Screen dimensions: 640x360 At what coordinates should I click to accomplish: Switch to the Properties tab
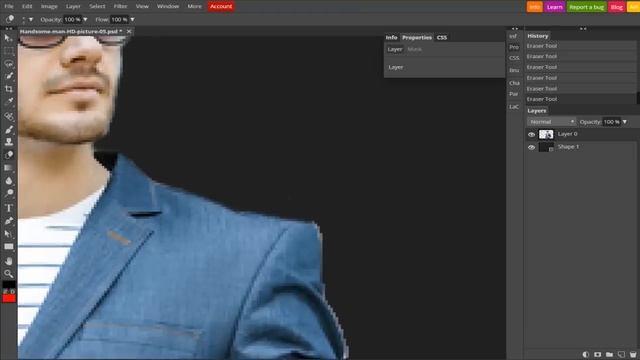pos(417,37)
